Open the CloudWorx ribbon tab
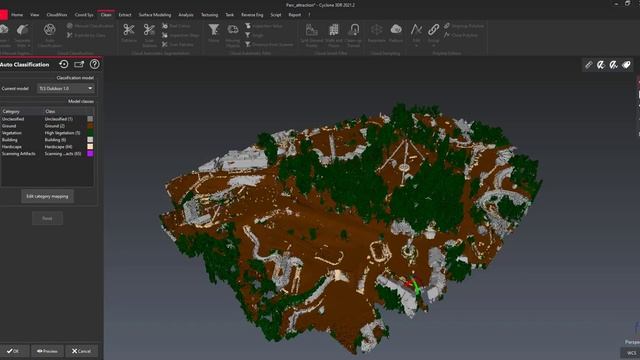The image size is (640, 360). click(57, 15)
